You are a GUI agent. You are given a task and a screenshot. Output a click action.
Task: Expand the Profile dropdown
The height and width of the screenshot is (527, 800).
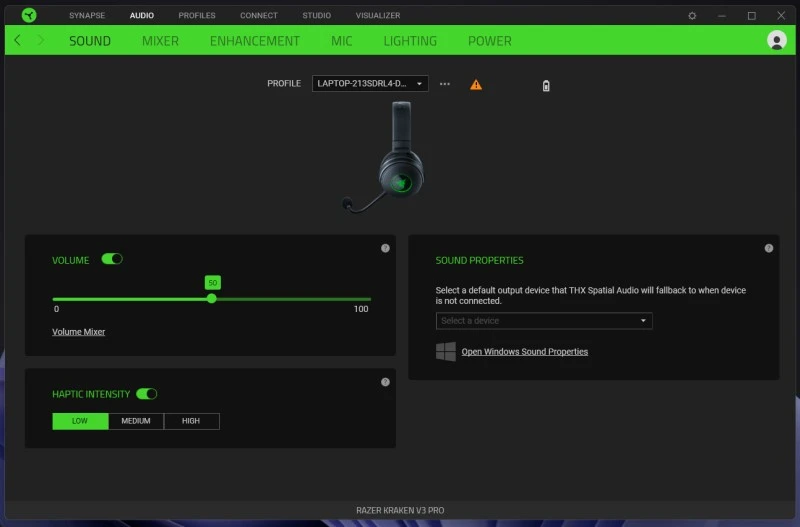tap(370, 84)
